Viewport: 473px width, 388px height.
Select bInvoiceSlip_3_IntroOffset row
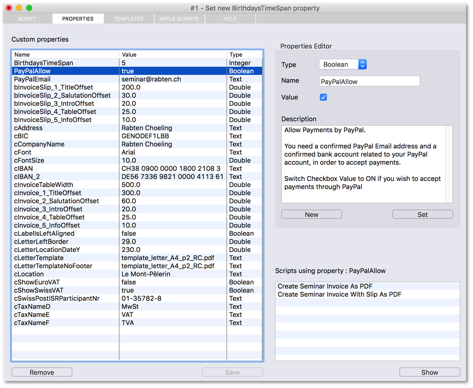[x=137, y=103]
